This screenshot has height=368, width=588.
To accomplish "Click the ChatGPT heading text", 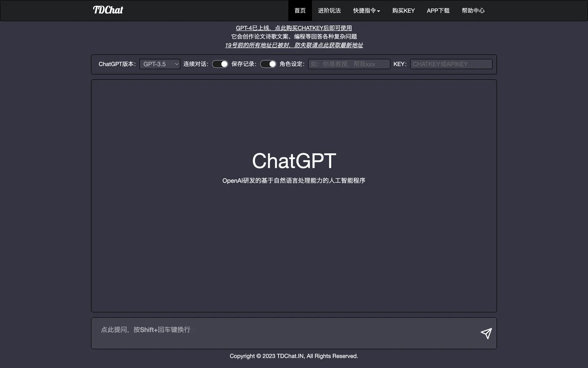I will pos(294,161).
